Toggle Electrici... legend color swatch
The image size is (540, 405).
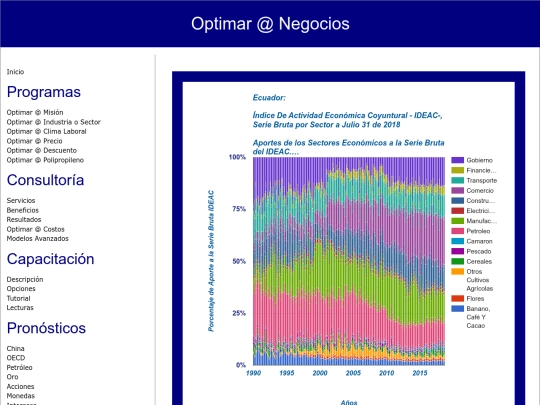tap(458, 211)
